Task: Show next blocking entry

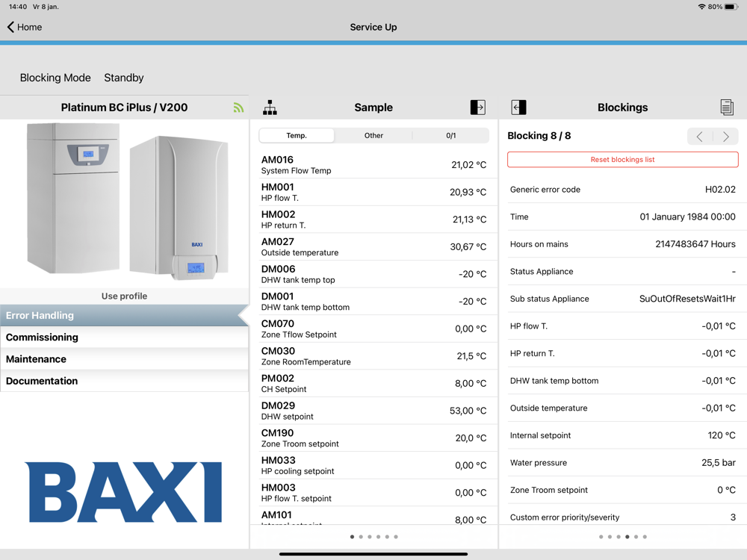Action: tap(725, 137)
